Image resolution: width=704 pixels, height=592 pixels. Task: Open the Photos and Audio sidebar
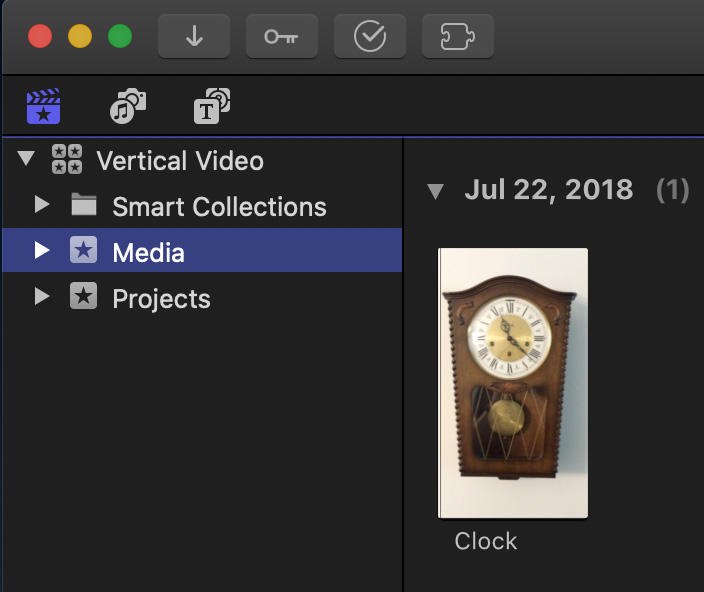(127, 107)
